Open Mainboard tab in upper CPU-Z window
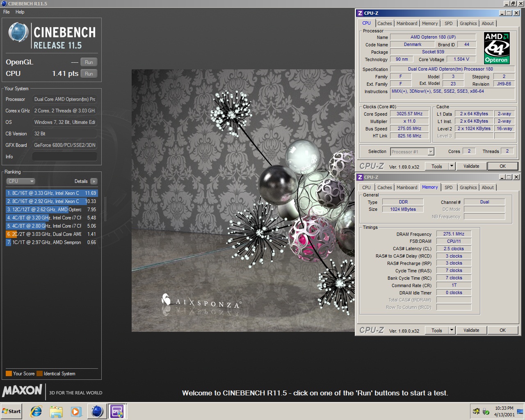 (407, 23)
